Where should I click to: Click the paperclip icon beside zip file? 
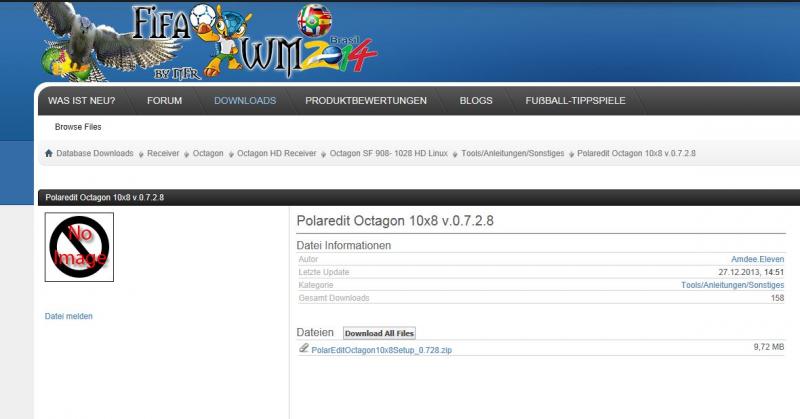[303, 349]
